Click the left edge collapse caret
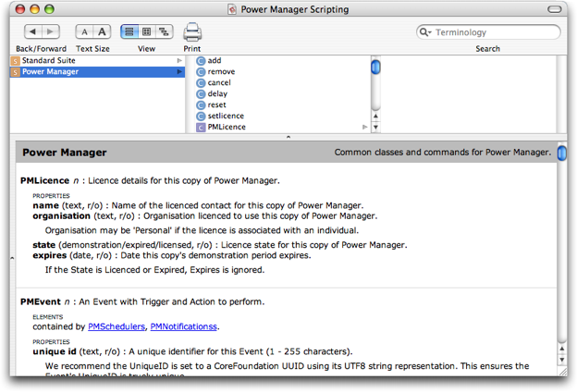The width and height of the screenshot is (577, 392). click(x=12, y=258)
